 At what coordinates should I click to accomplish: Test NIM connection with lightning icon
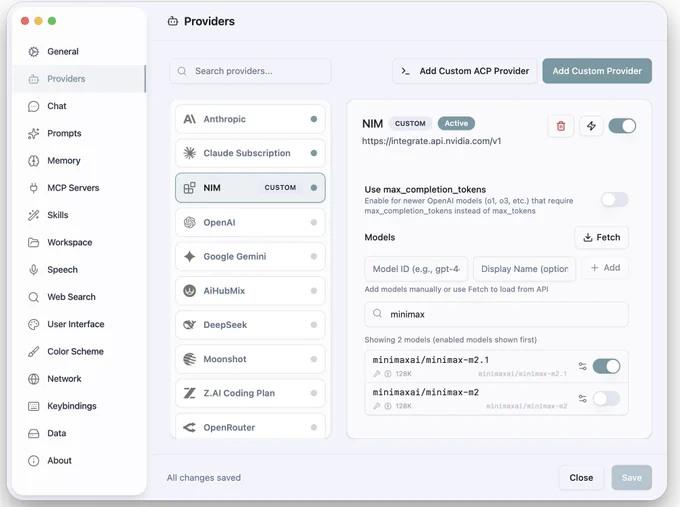(591, 126)
